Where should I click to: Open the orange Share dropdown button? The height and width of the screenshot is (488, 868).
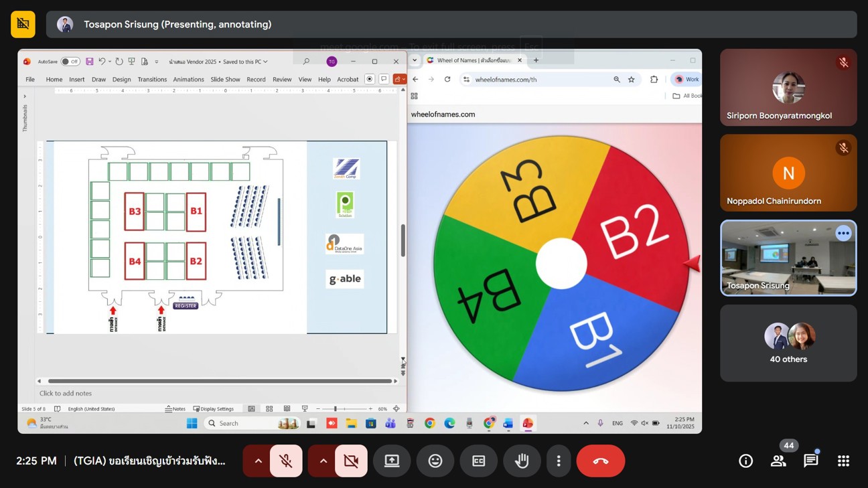(x=400, y=79)
